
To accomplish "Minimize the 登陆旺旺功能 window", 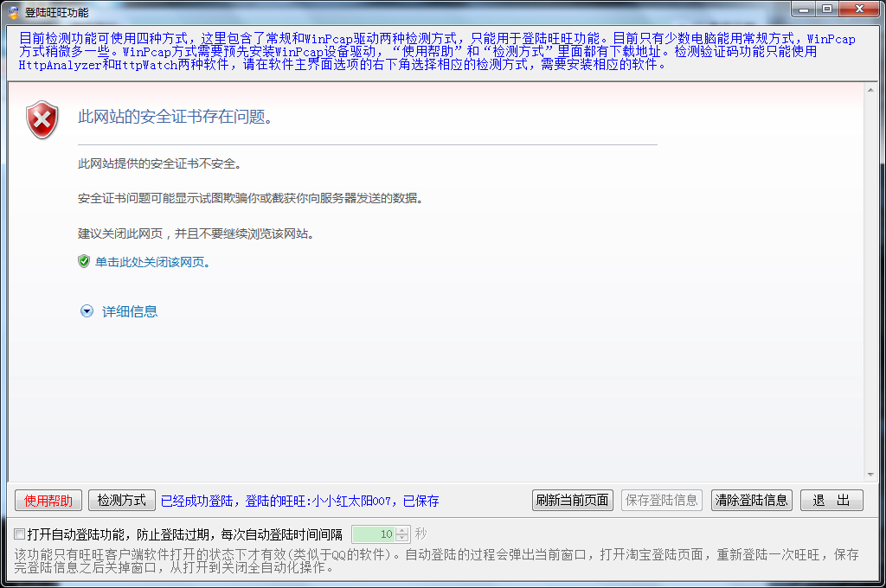I will pyautogui.click(x=805, y=9).
